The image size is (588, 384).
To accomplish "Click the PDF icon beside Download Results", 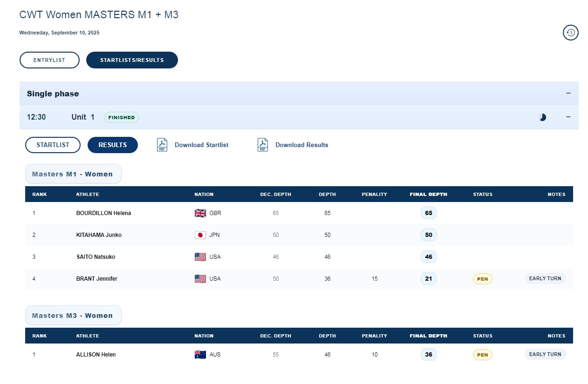I will pyautogui.click(x=263, y=145).
